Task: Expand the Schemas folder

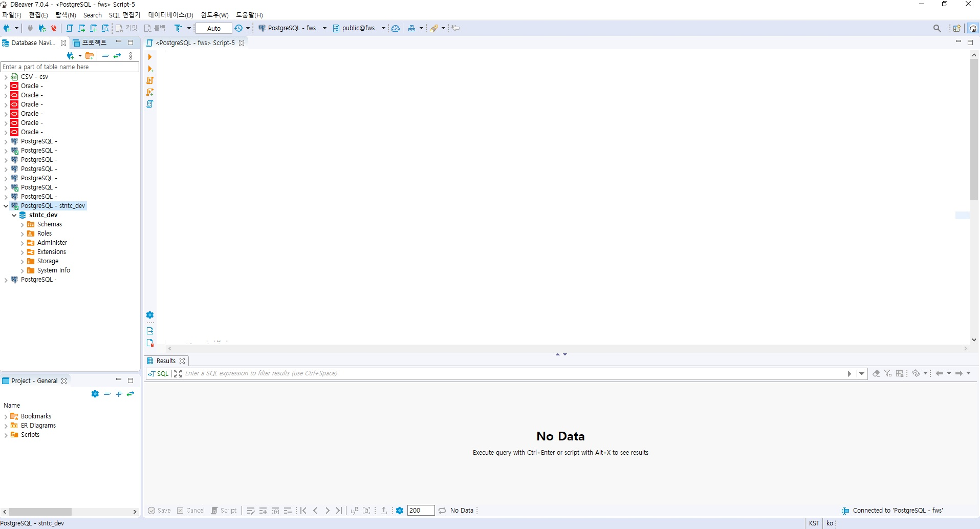Action: (x=22, y=224)
